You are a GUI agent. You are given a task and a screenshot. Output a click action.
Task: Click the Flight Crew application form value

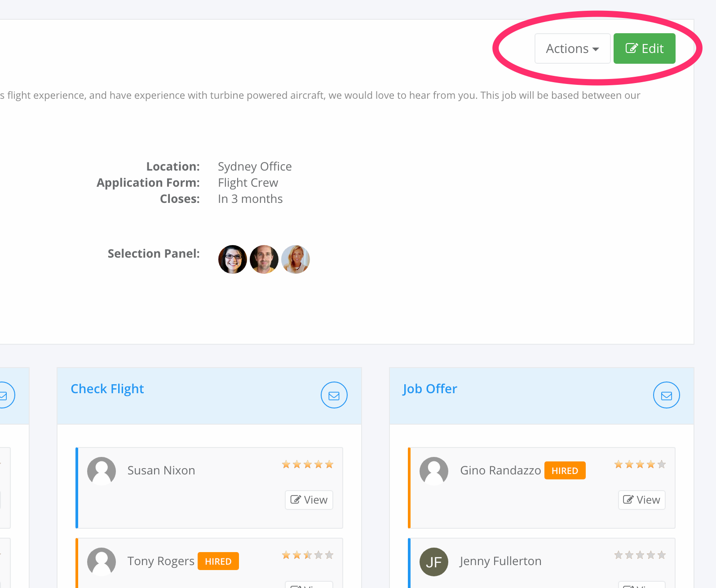(248, 183)
